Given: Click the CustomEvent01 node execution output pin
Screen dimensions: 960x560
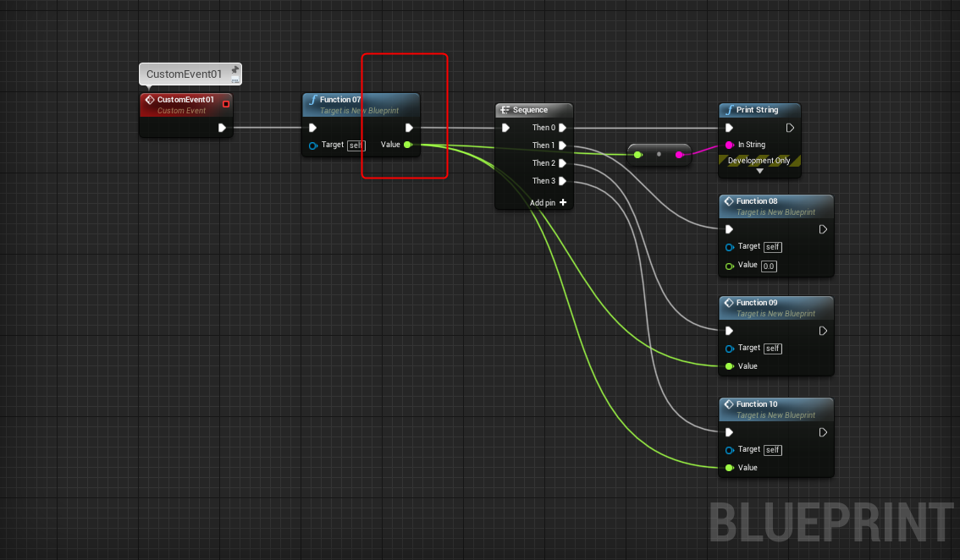Looking at the screenshot, I should [x=223, y=128].
